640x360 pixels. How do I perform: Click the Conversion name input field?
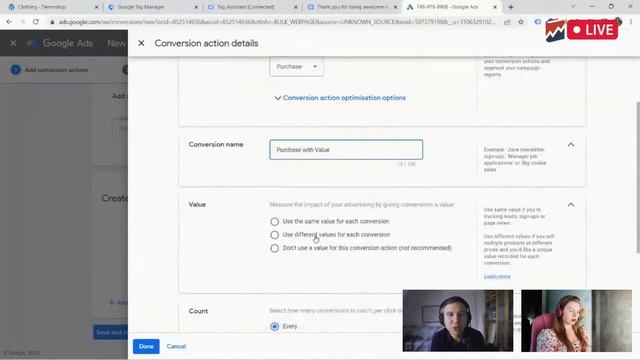[x=346, y=150]
